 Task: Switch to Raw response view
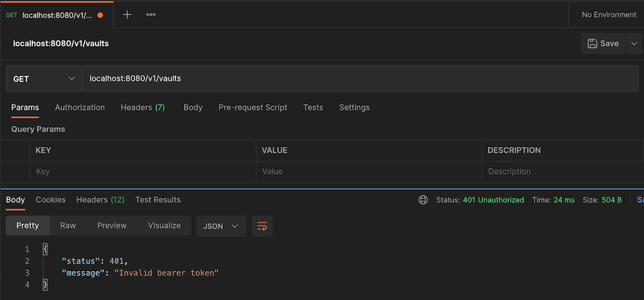(x=68, y=225)
